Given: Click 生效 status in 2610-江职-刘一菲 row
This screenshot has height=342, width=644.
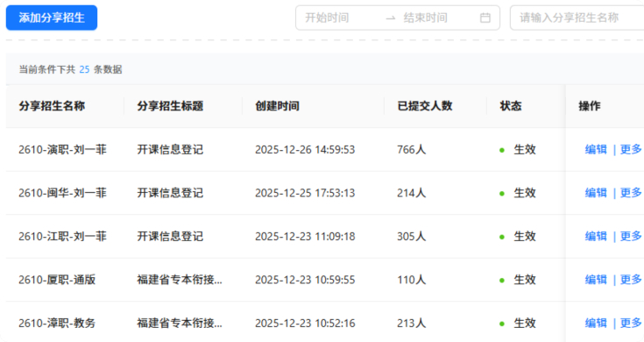Looking at the screenshot, I should tap(525, 237).
